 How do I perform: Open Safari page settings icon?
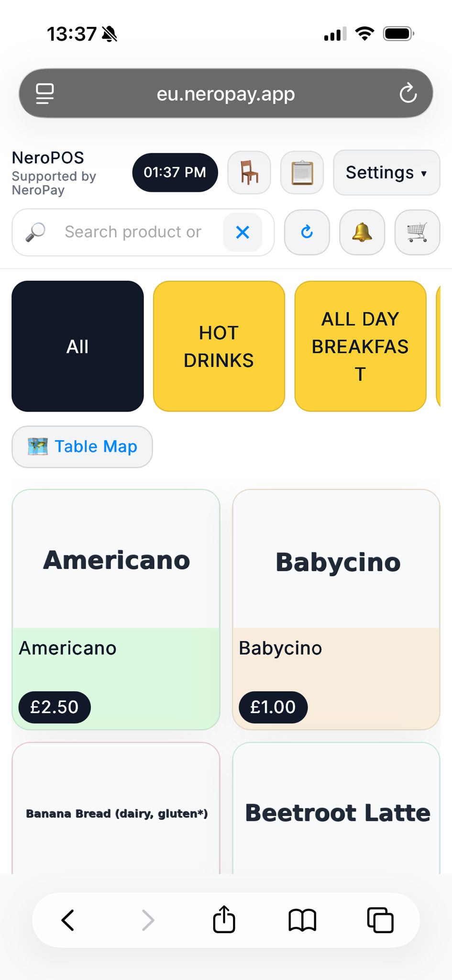point(45,93)
